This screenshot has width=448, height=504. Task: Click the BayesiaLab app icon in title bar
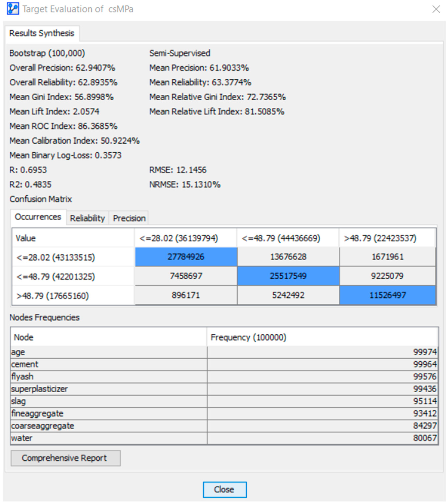click(13, 9)
